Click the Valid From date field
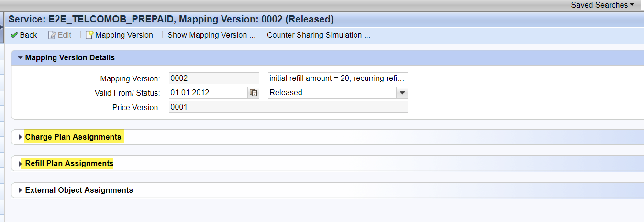The width and height of the screenshot is (644, 222). (208, 93)
